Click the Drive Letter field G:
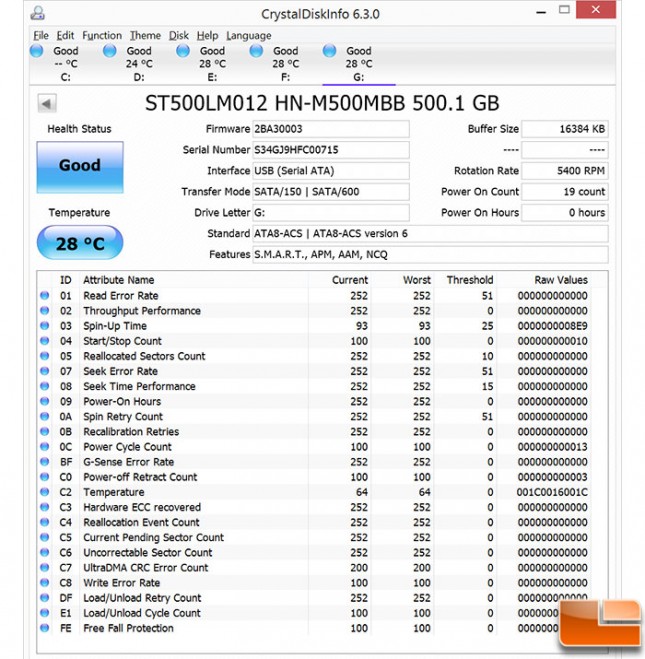 331,213
